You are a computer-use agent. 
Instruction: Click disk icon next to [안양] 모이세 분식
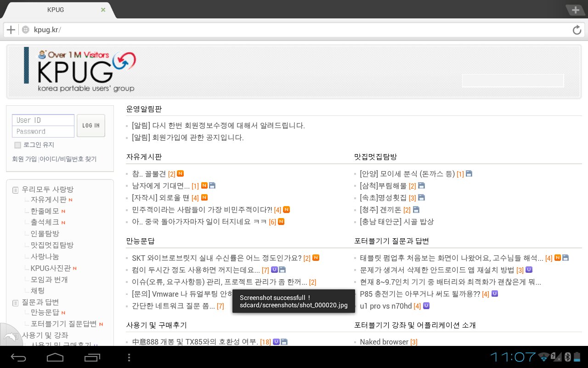pyautogui.click(x=469, y=173)
